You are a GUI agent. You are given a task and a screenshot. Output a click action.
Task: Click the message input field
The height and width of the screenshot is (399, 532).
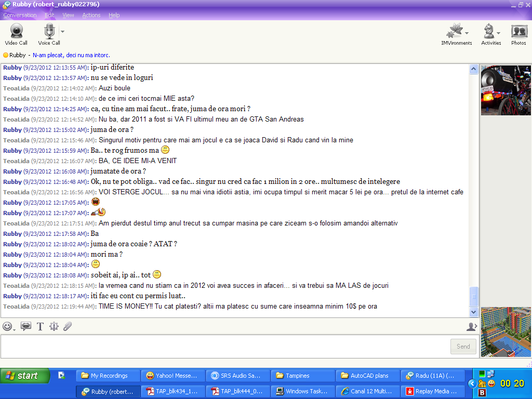click(223, 347)
